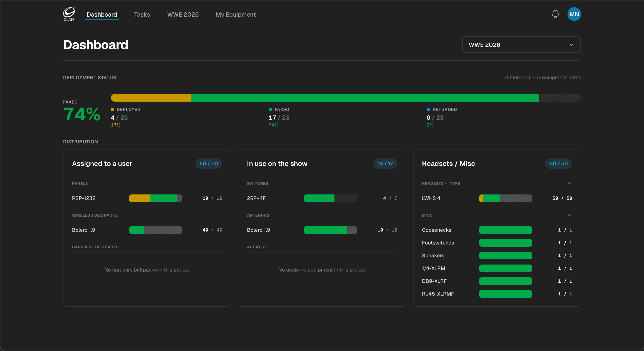Open the My Equipment tab
The image size is (644, 351).
pos(235,14)
